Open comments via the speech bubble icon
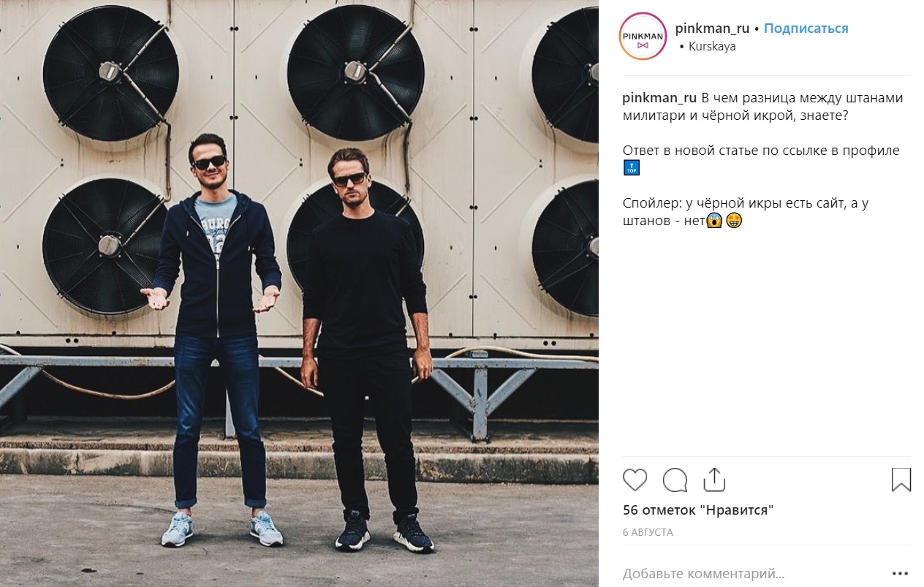924x587 pixels. (675, 480)
